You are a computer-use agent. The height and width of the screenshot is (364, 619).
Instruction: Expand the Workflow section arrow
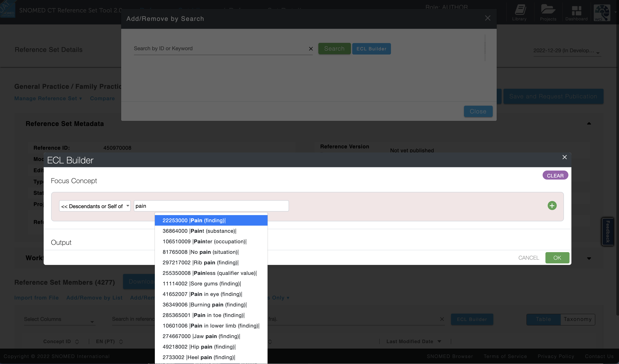pos(589,258)
